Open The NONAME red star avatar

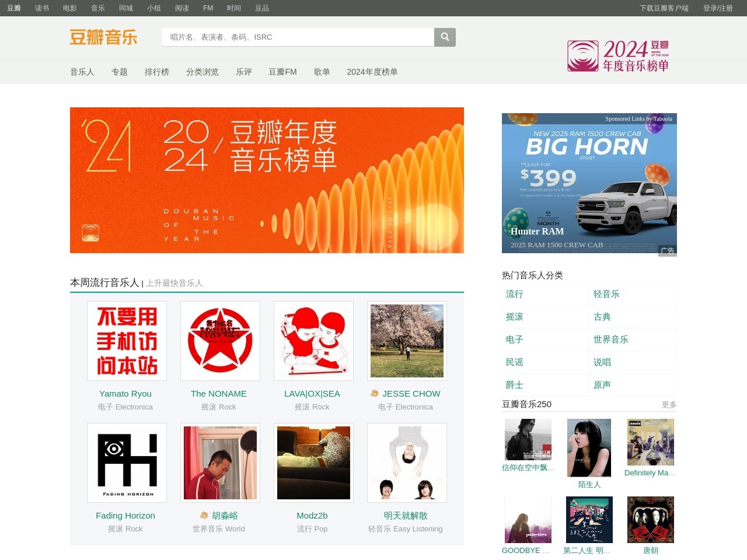(220, 341)
